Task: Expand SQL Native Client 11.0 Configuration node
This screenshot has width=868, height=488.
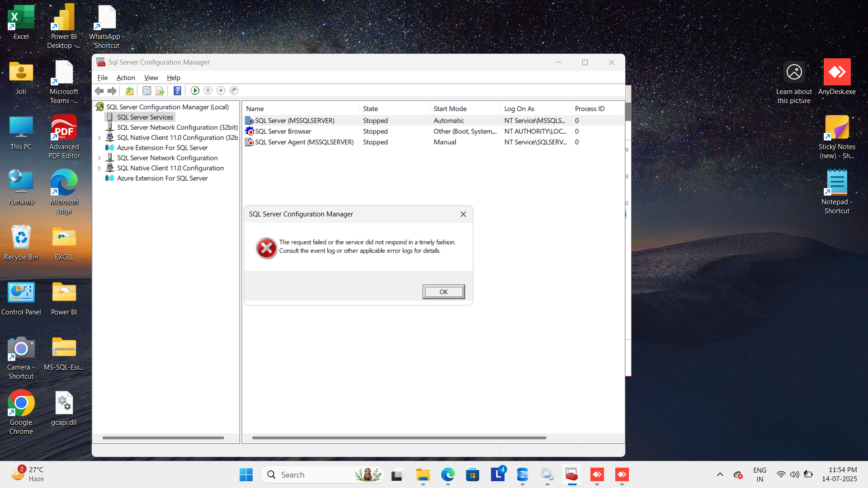Action: point(99,168)
